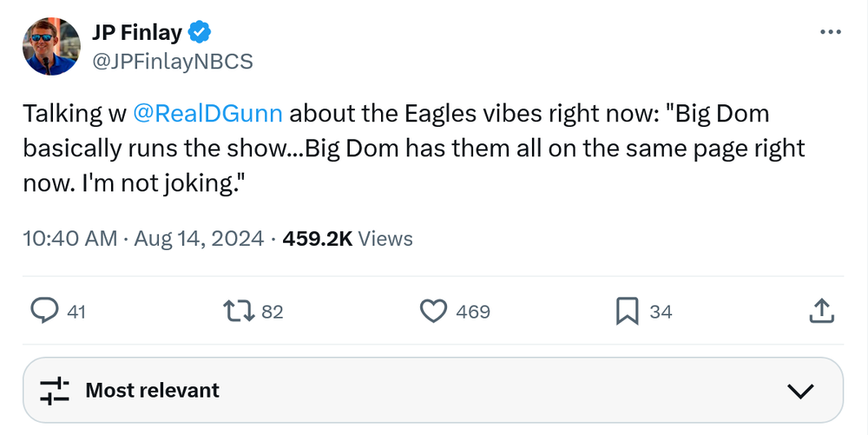Click the blue verified badge
The height and width of the screenshot is (435, 868).
pyautogui.click(x=201, y=33)
